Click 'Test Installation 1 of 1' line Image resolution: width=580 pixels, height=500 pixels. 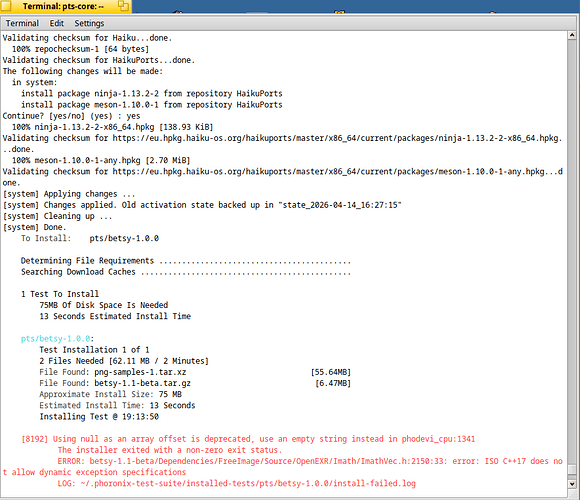pyautogui.click(x=94, y=350)
